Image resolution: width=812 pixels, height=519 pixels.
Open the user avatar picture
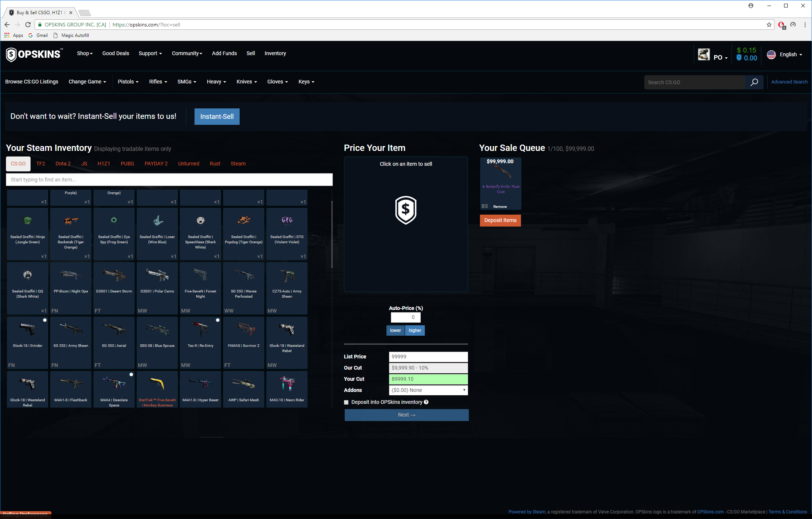point(704,54)
